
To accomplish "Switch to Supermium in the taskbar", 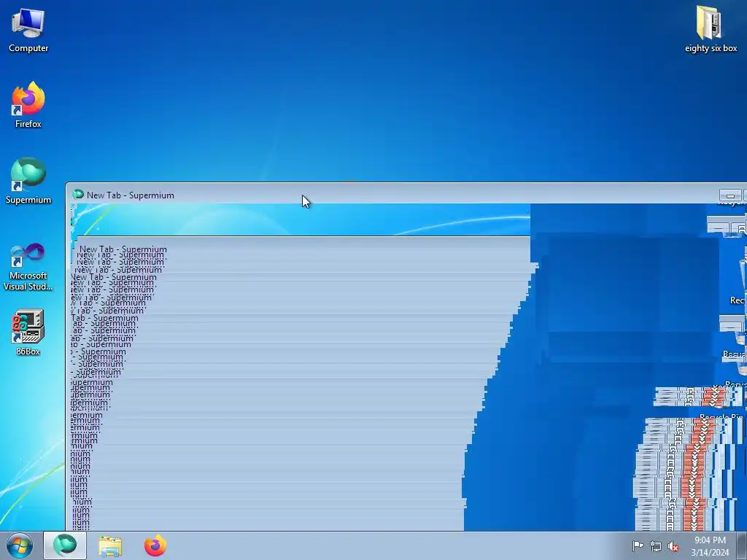I will tap(65, 545).
